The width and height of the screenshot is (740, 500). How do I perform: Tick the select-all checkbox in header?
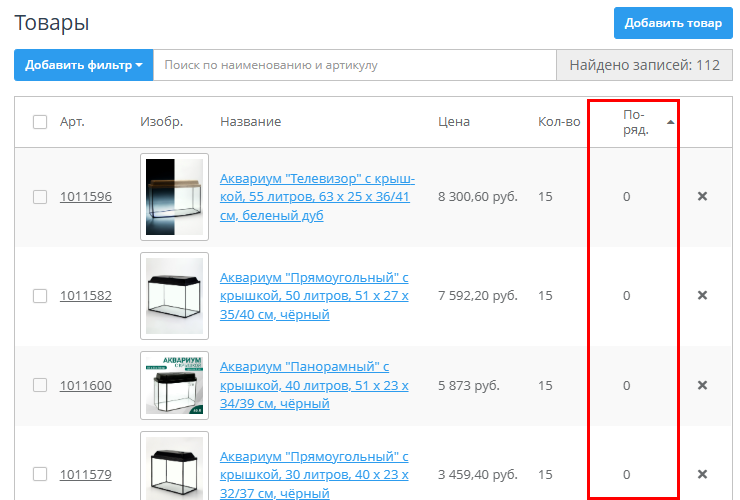click(x=40, y=122)
